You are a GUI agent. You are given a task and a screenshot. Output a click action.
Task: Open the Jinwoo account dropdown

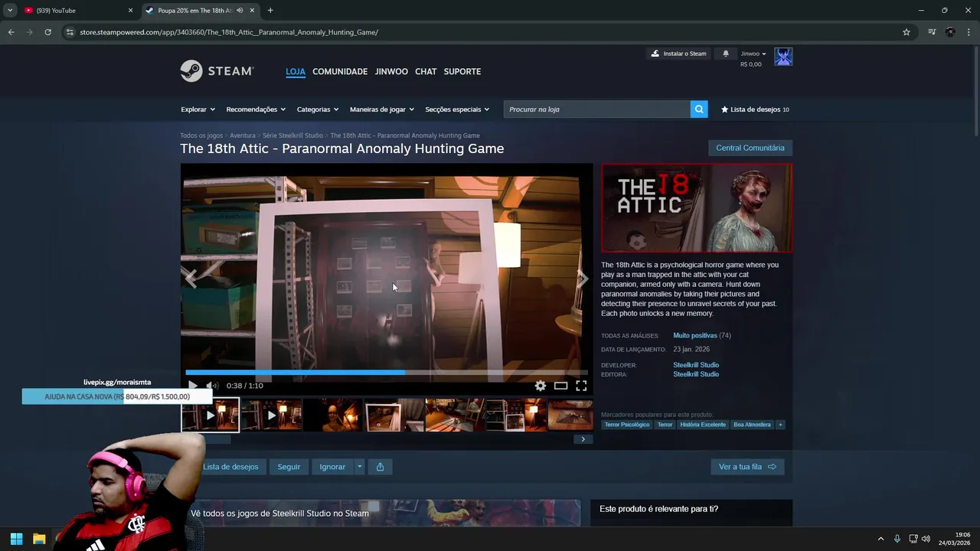[753, 54]
